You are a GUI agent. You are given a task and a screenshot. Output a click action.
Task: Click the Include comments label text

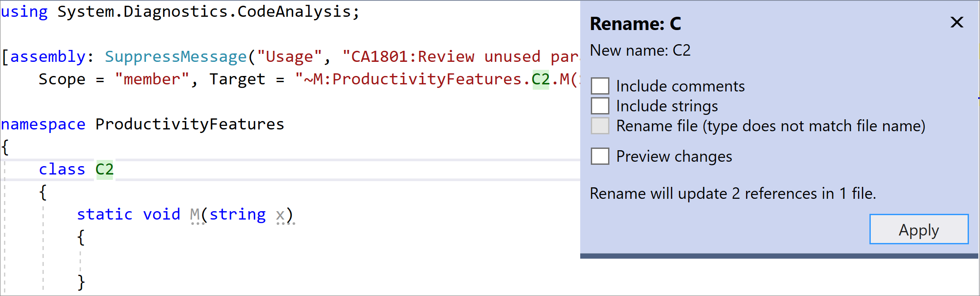tap(680, 86)
